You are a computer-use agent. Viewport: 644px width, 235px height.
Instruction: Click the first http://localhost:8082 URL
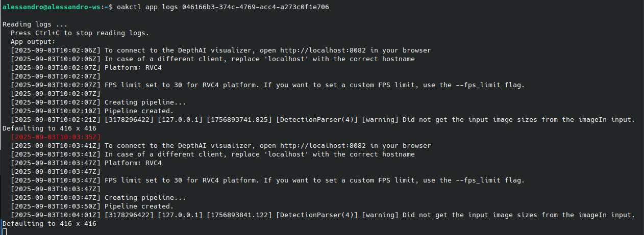pyautogui.click(x=323, y=50)
